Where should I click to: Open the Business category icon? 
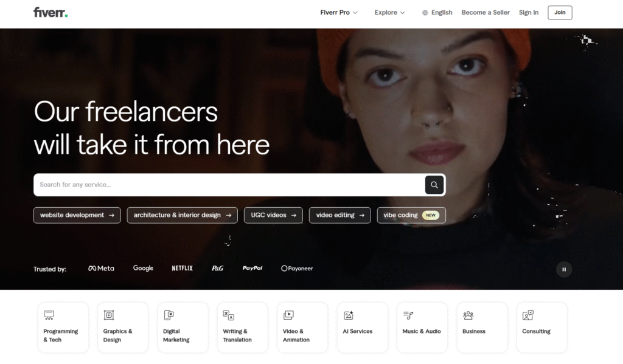[x=468, y=315]
